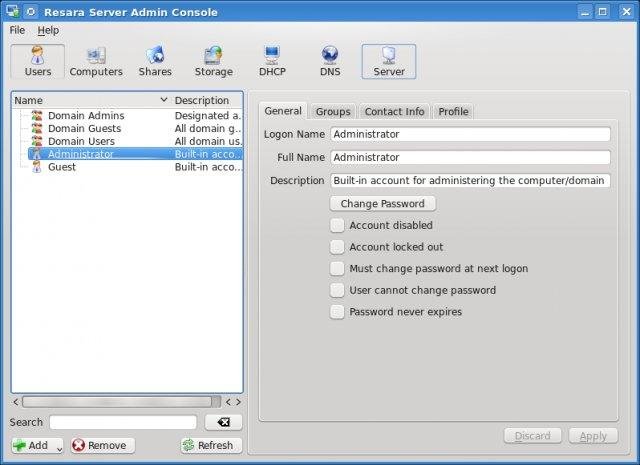Open the Computers section
Screen dimensions: 640x465
pos(96,62)
